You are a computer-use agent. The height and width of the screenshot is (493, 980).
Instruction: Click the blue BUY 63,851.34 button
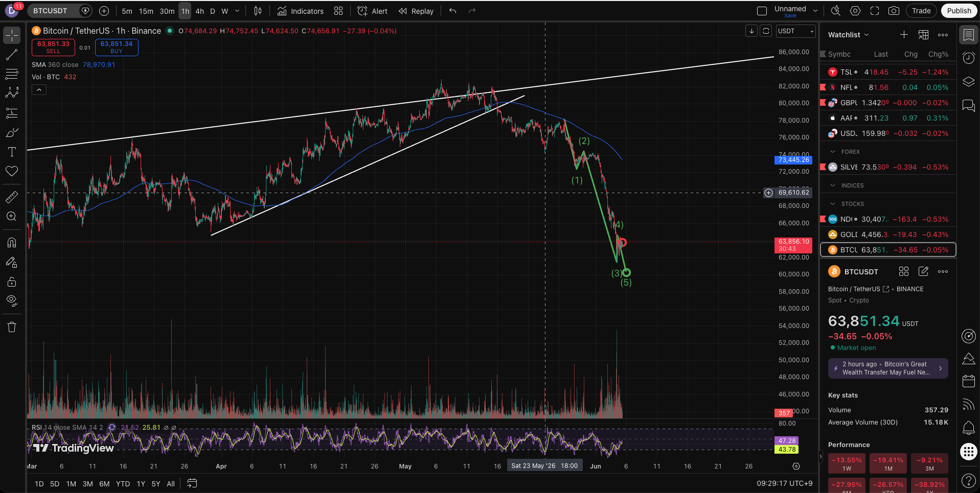coord(117,47)
